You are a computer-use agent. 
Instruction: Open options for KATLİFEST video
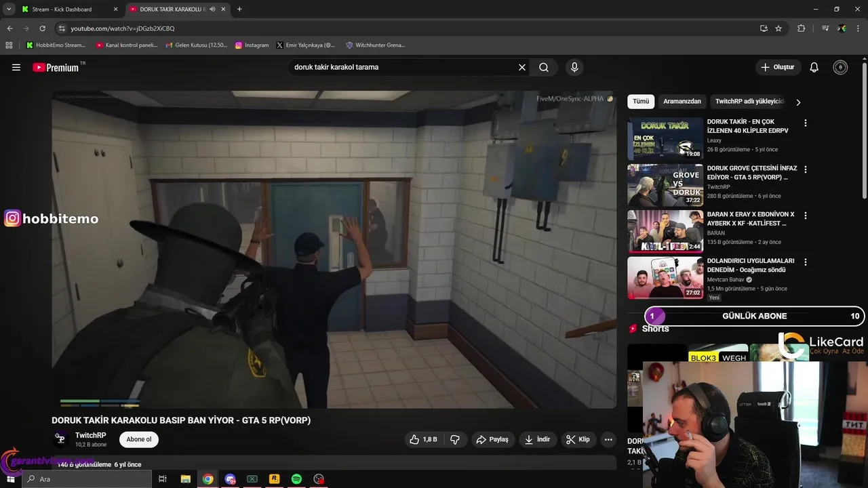[806, 216]
